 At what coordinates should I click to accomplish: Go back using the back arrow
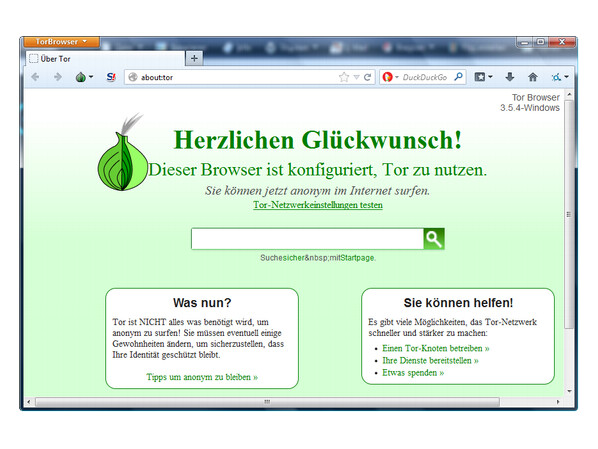pyautogui.click(x=35, y=77)
